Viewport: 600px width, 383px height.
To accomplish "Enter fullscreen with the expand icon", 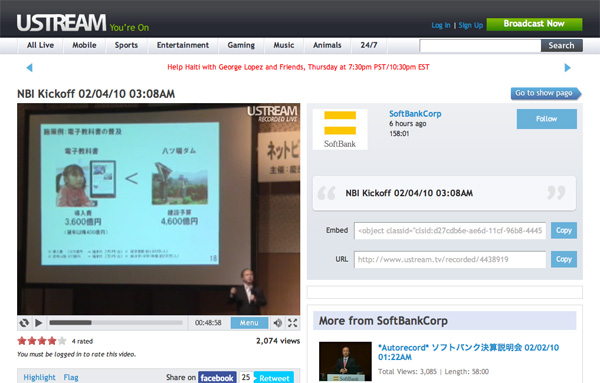I will tap(293, 323).
